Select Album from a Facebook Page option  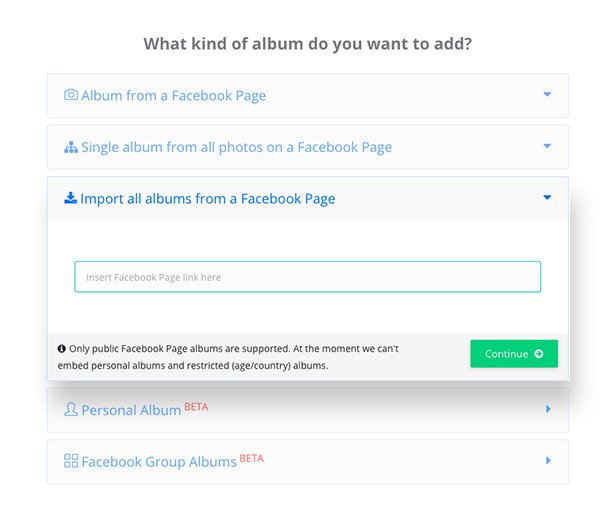308,96
